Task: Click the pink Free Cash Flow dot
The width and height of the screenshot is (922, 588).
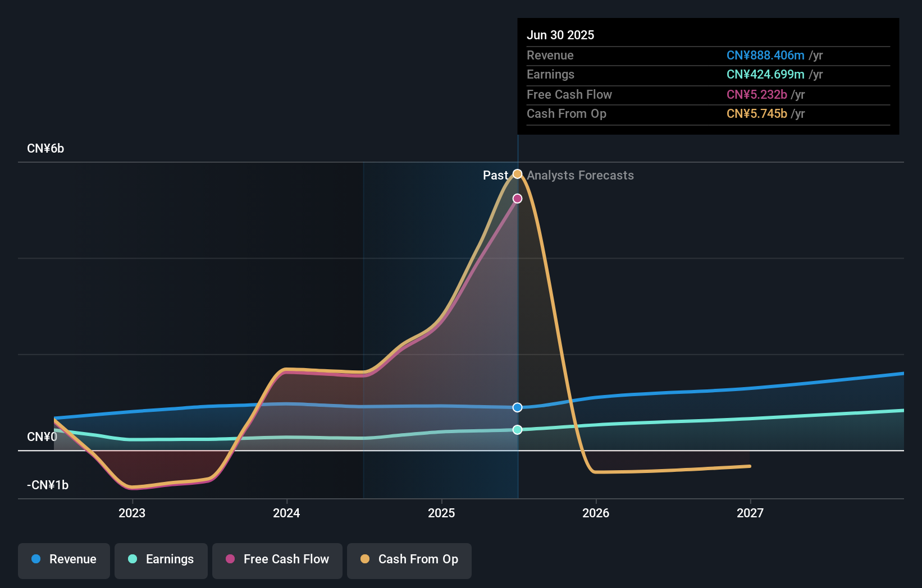Action: (x=230, y=559)
